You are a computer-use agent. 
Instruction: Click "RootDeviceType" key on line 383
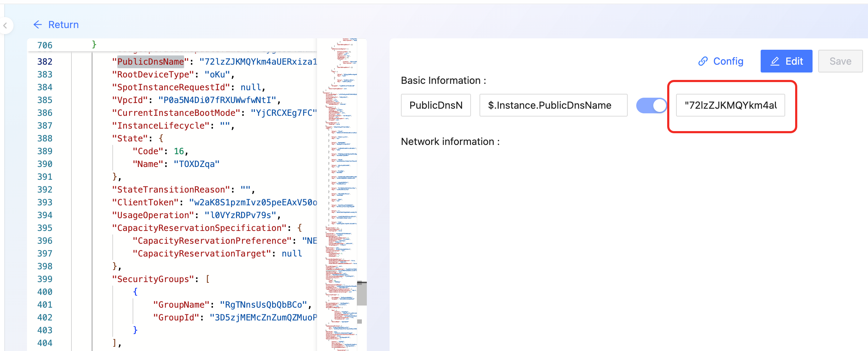153,74
